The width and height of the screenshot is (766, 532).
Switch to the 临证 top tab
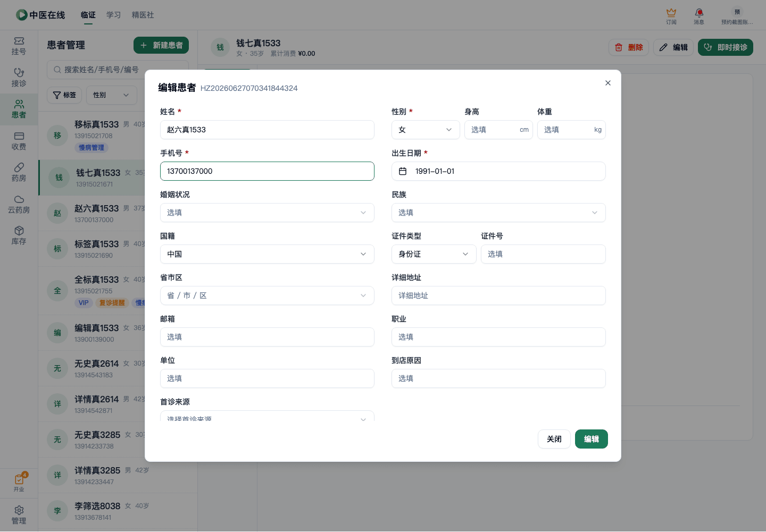click(x=88, y=15)
